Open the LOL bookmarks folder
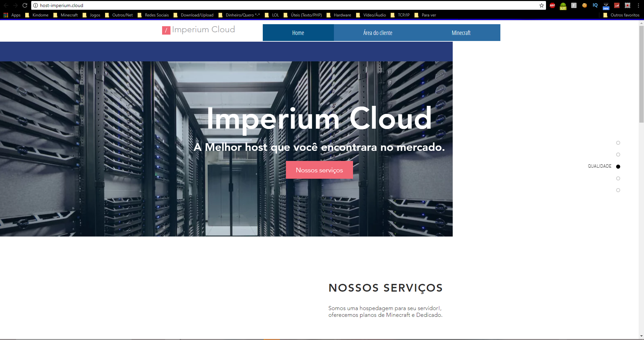Viewport: 644px width, 340px height. click(272, 15)
